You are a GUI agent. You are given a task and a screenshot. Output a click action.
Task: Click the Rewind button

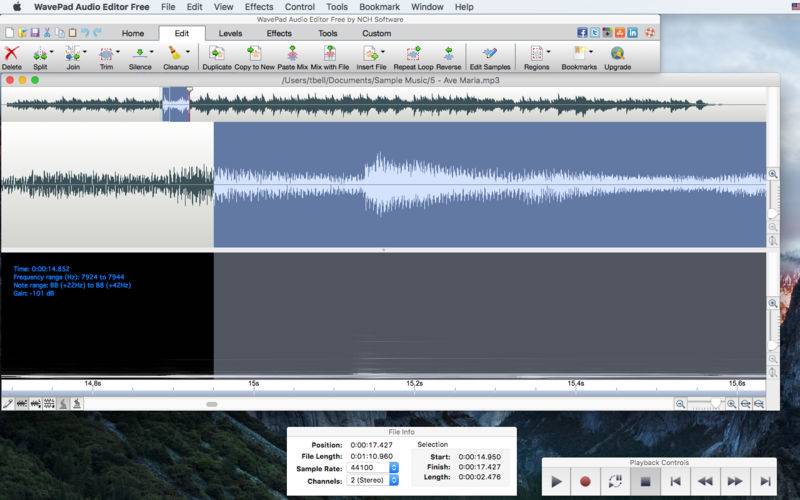(705, 481)
